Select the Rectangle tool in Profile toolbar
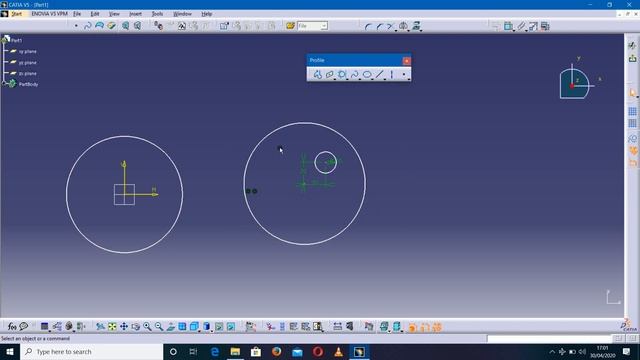This screenshot has height=360, width=640. 329,74
